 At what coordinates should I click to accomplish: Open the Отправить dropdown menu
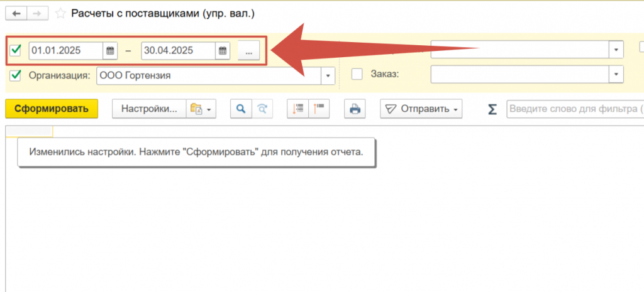(x=421, y=109)
